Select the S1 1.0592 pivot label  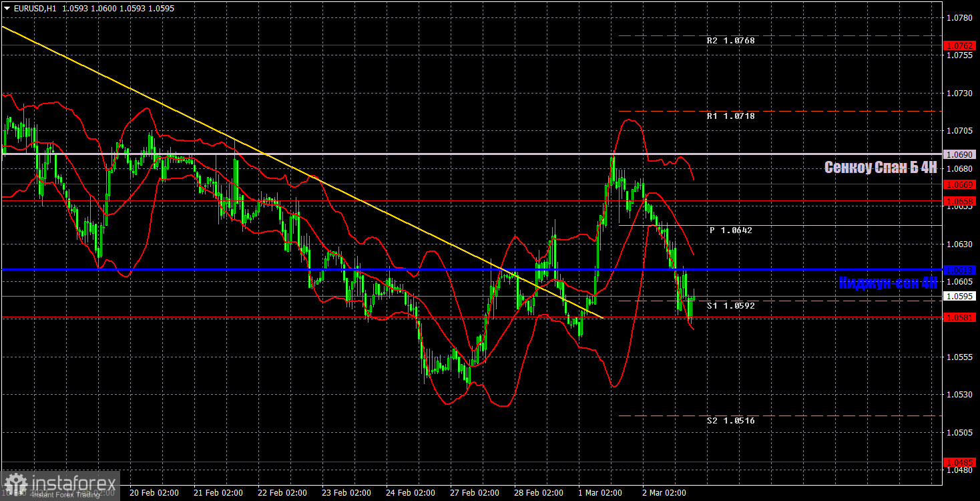click(732, 306)
